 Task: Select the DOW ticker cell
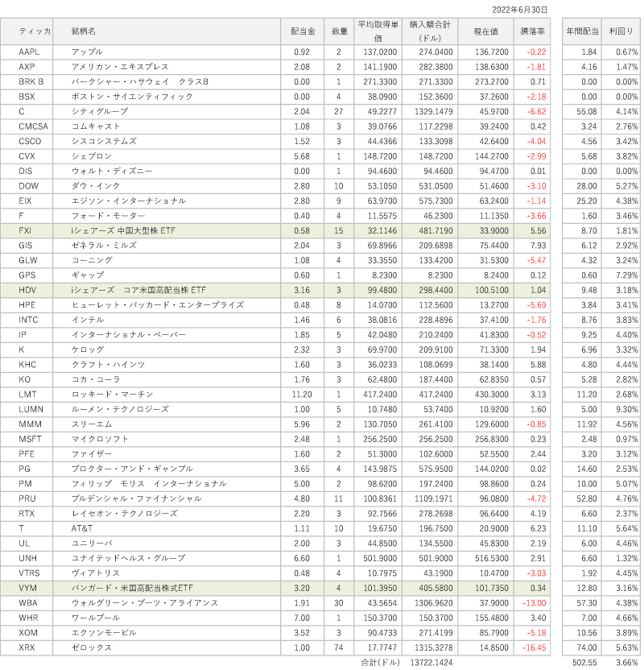click(27, 186)
